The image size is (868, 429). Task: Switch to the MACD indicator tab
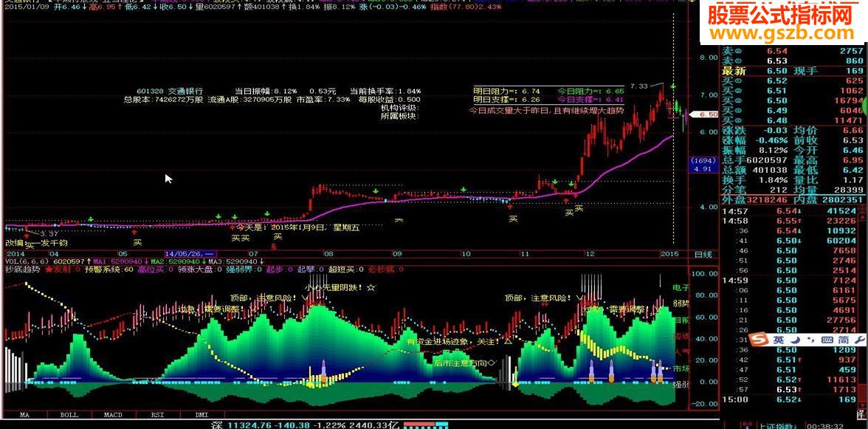113,414
